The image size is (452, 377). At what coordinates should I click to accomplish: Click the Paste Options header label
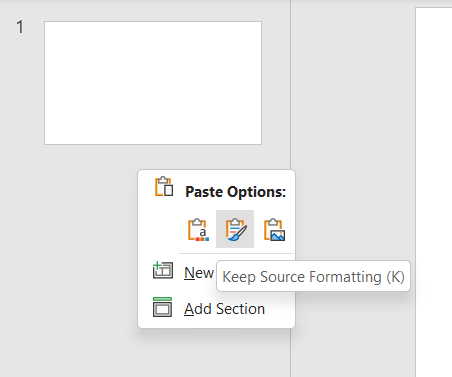click(236, 192)
